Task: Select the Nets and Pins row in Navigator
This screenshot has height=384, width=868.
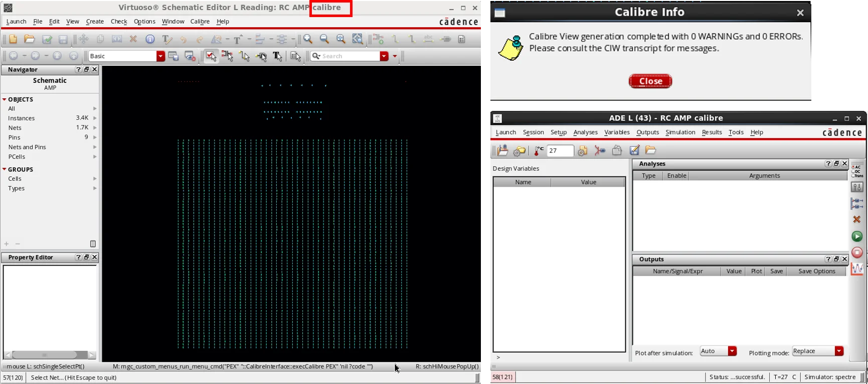Action: click(50, 147)
